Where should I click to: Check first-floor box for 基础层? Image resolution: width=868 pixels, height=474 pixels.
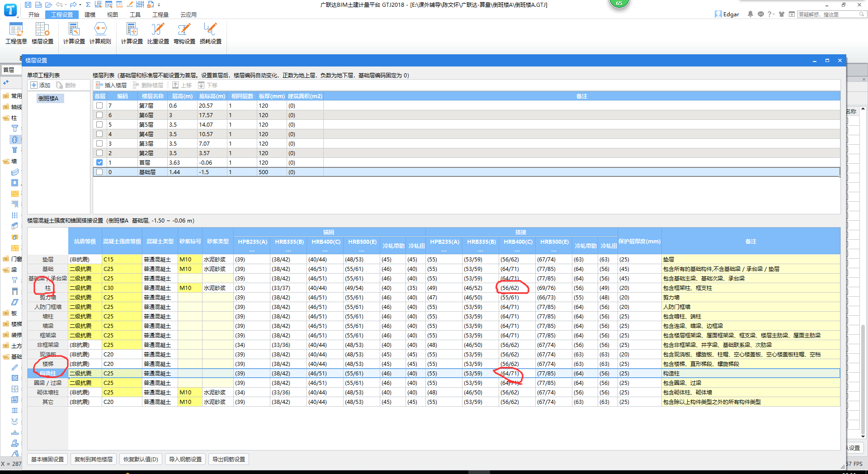point(99,172)
